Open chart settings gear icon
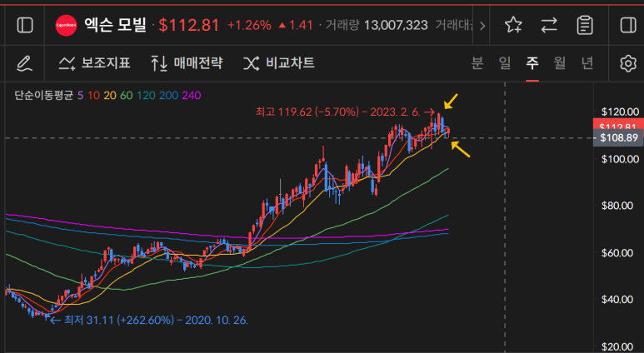644x353 pixels. (x=627, y=63)
